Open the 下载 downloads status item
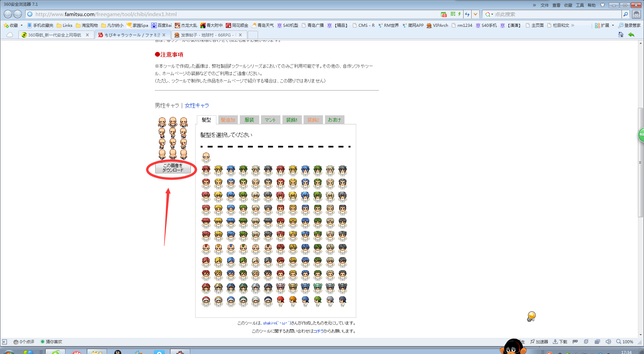 pyautogui.click(x=560, y=342)
